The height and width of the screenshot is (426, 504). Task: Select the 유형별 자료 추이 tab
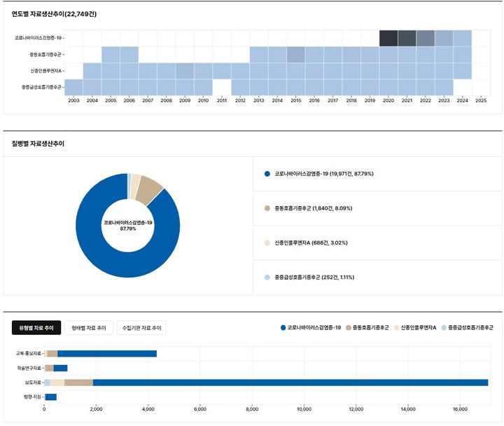click(x=36, y=328)
